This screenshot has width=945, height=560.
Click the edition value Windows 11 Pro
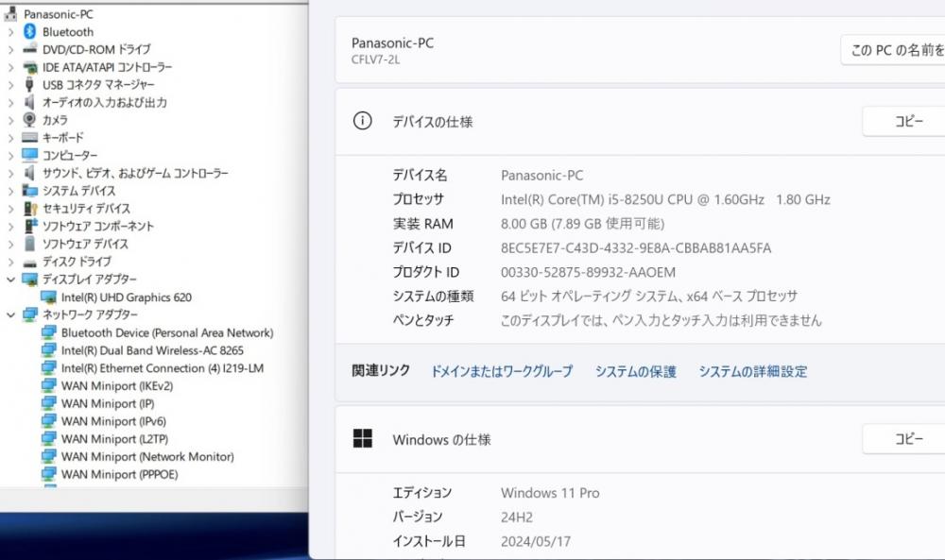pos(550,493)
